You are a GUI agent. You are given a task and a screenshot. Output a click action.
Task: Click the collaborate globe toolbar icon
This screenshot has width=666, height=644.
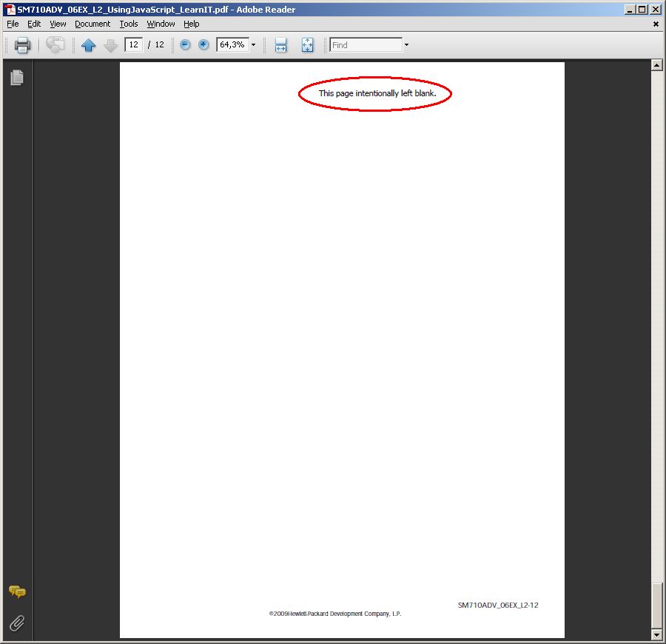click(55, 44)
